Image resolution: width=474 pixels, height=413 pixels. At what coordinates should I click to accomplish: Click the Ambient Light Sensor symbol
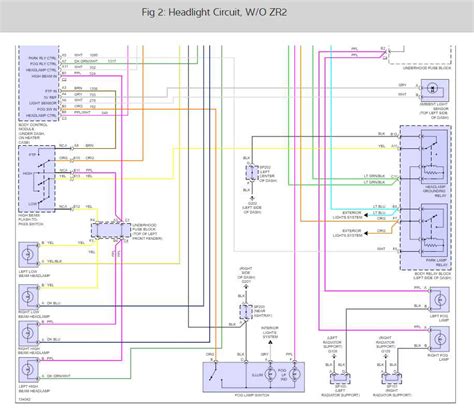434,90
